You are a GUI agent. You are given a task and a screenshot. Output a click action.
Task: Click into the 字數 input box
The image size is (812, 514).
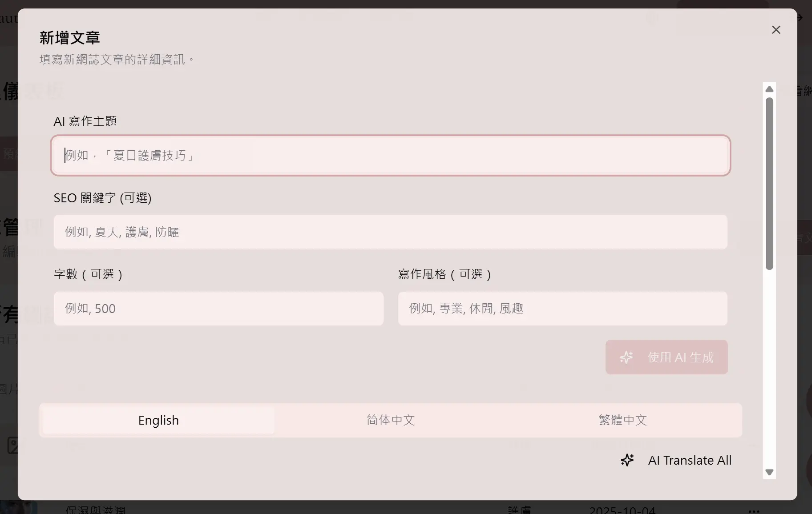click(218, 309)
